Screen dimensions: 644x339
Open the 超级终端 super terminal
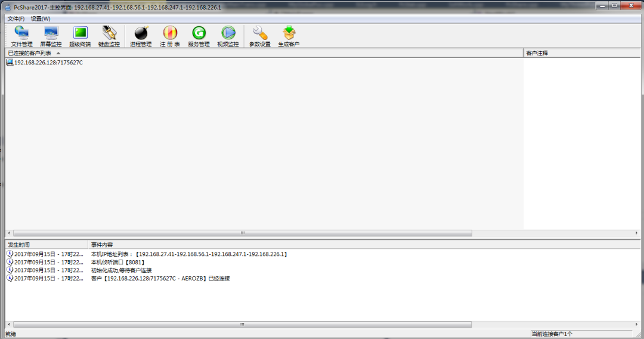click(80, 36)
